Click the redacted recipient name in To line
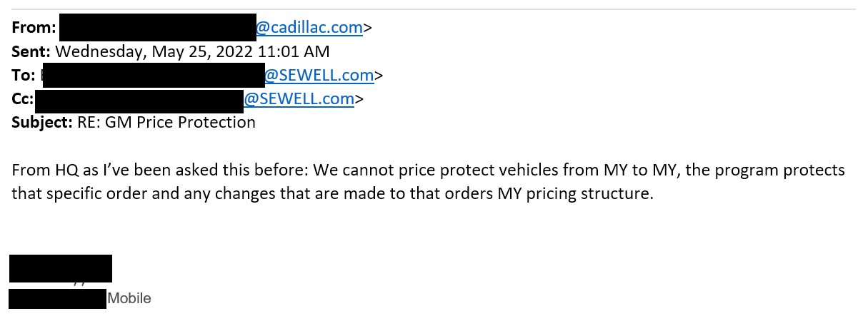Image resolution: width=868 pixels, height=326 pixels. pos(154,75)
